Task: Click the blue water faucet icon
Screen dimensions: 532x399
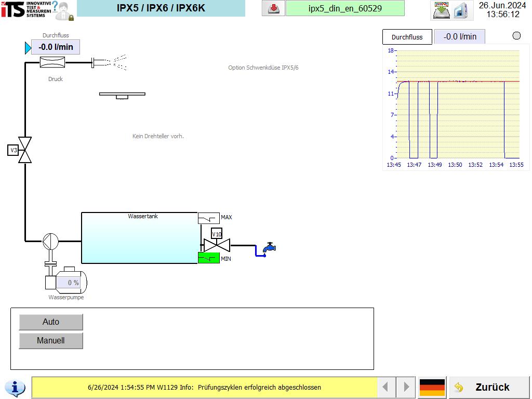Action: tap(270, 248)
